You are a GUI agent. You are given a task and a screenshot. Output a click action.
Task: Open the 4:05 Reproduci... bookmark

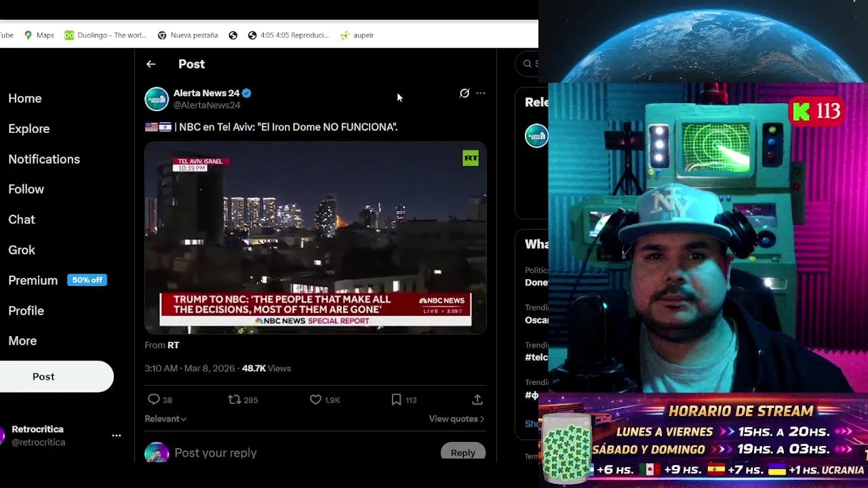(288, 35)
